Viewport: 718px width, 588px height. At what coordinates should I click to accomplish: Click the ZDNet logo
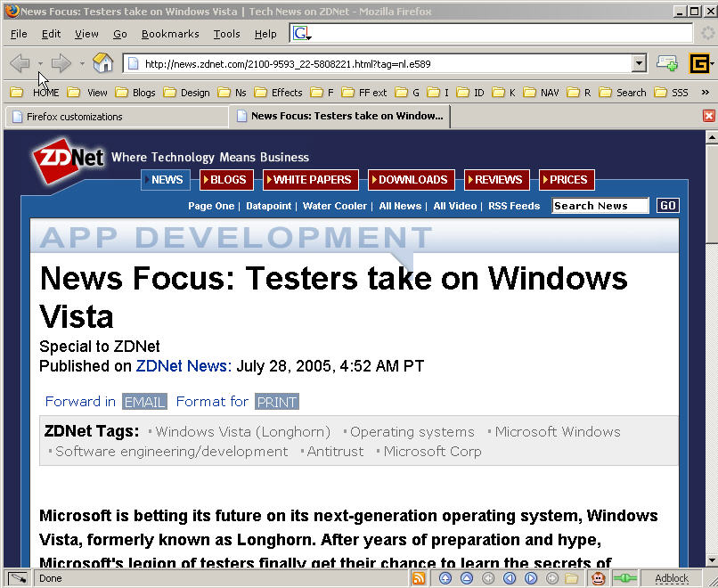click(69, 159)
